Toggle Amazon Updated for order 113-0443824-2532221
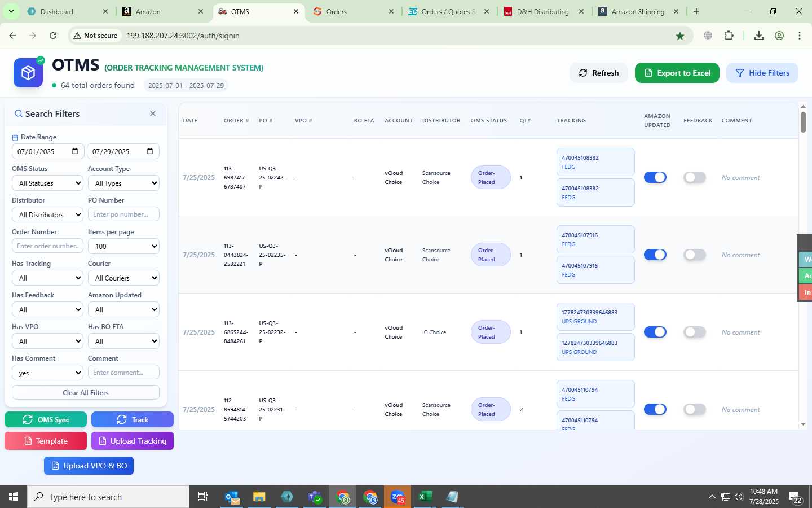 tap(655, 255)
